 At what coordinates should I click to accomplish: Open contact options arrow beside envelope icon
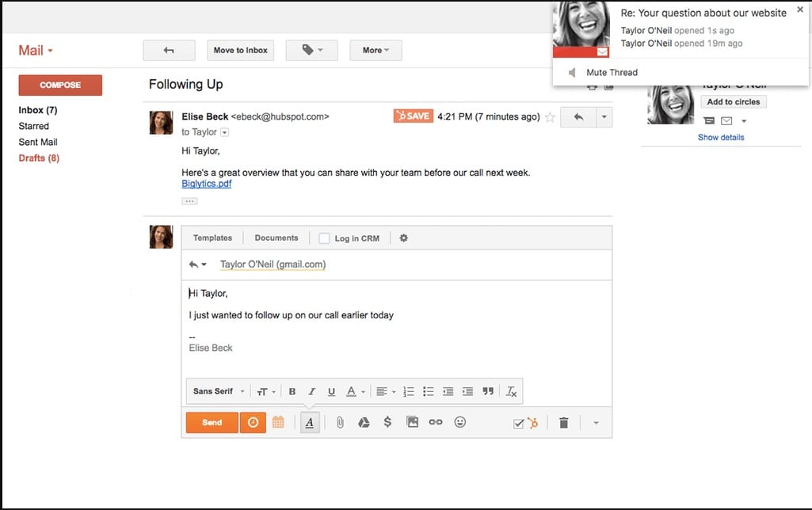pos(744,121)
